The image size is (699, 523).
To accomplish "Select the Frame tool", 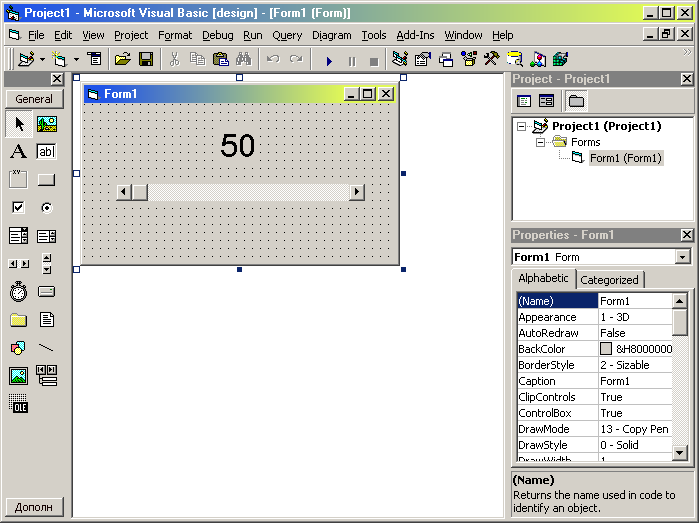I will point(18,179).
